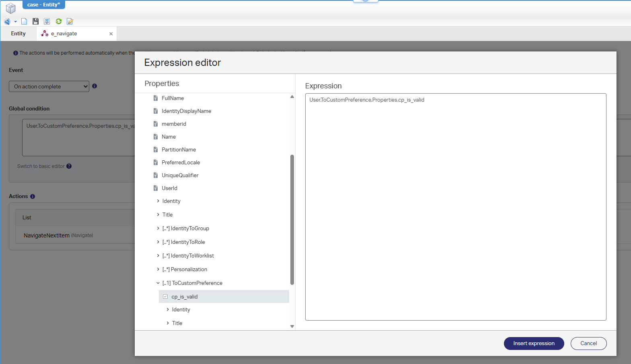Click help icon next to Switch to basic editor
Viewport: 631px width, 364px height.
coord(69,166)
